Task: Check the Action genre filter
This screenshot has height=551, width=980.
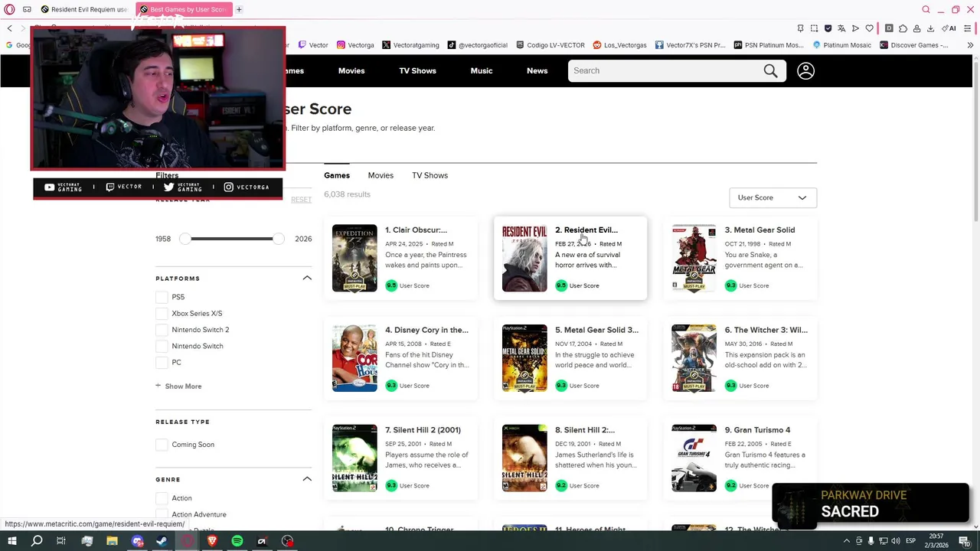Action: 162,498
